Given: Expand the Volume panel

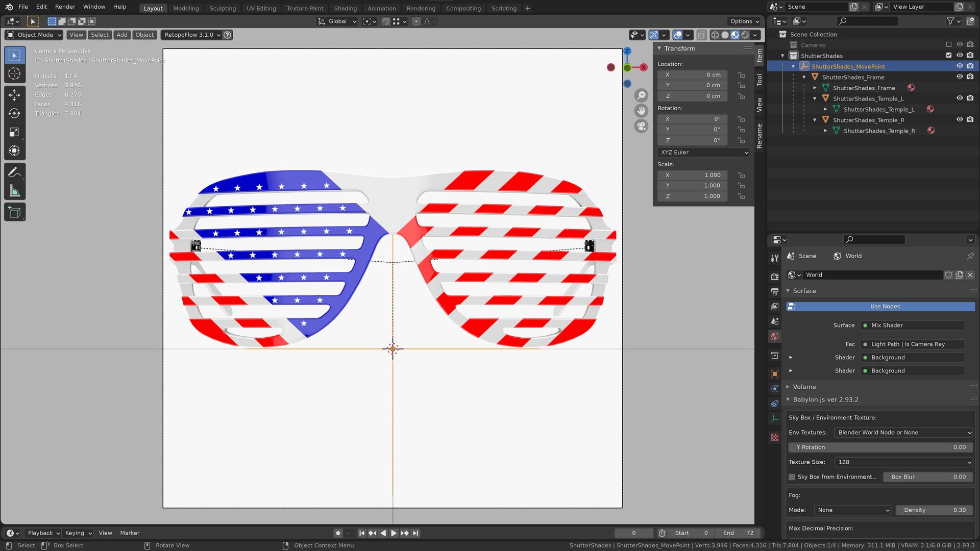Looking at the screenshot, I should pyautogui.click(x=804, y=387).
